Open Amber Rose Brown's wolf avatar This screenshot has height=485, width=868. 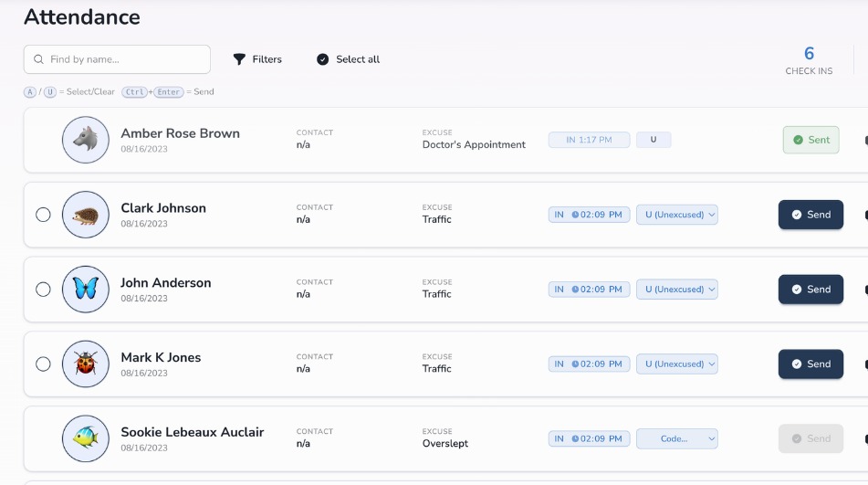coord(85,140)
